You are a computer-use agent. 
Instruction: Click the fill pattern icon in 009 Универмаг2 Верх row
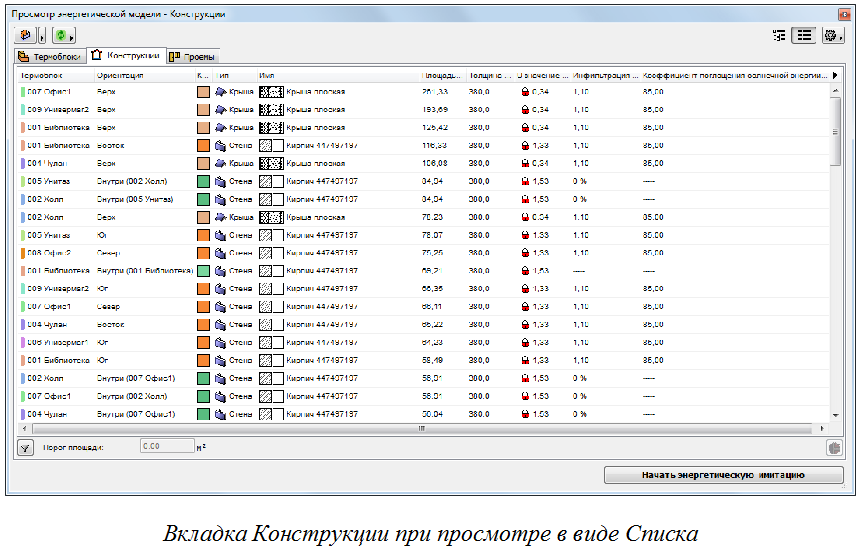271,110
